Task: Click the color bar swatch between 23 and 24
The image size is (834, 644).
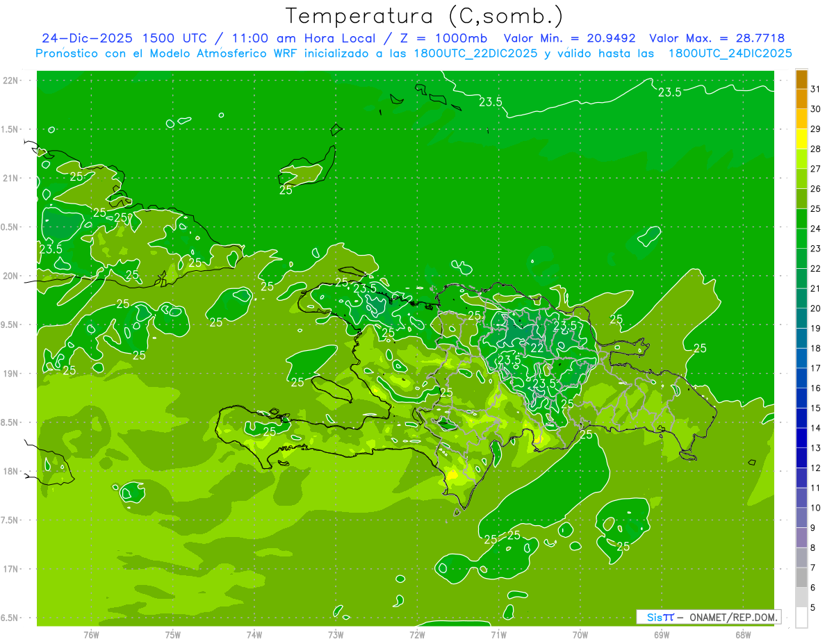Action: click(x=801, y=239)
